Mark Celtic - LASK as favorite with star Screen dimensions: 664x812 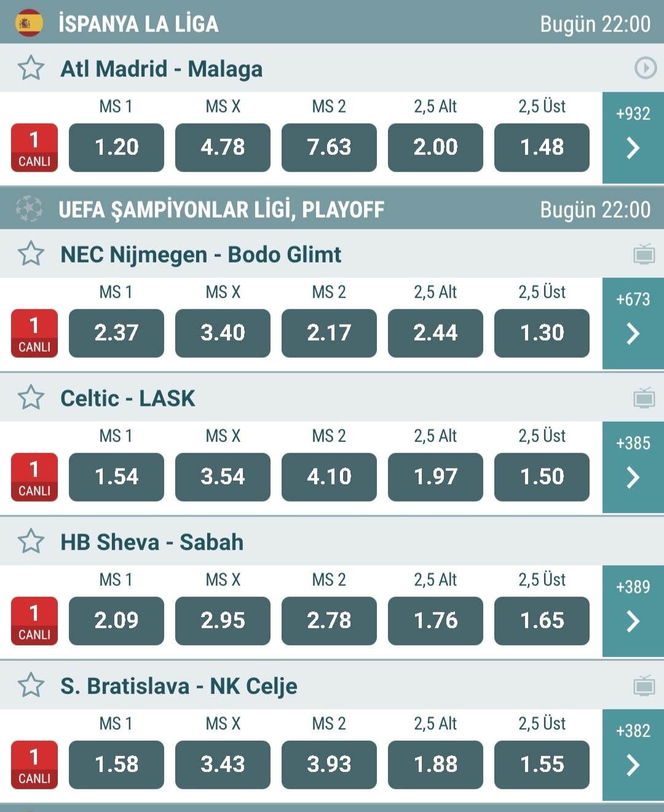[31, 398]
